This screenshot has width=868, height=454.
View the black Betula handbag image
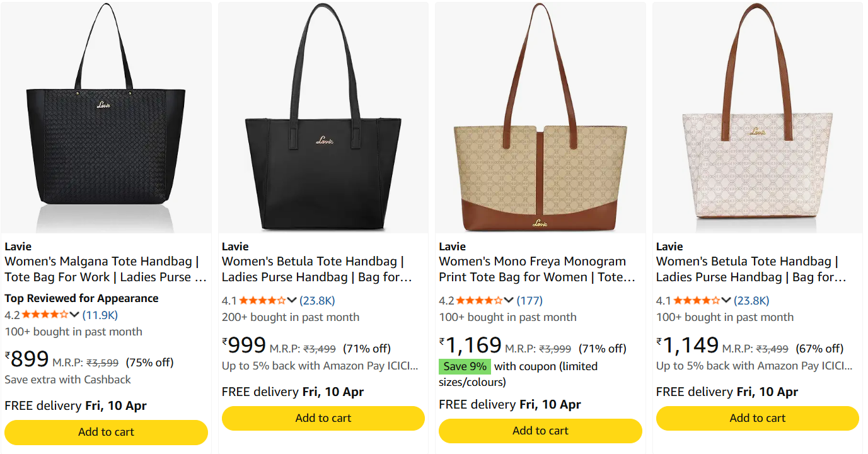click(323, 117)
